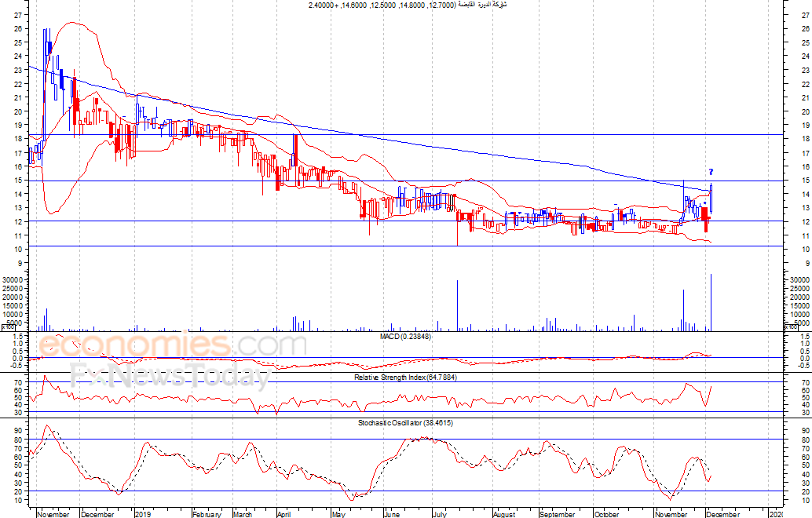Click the September label on the time axis
The width and height of the screenshot is (812, 518).
(557, 514)
